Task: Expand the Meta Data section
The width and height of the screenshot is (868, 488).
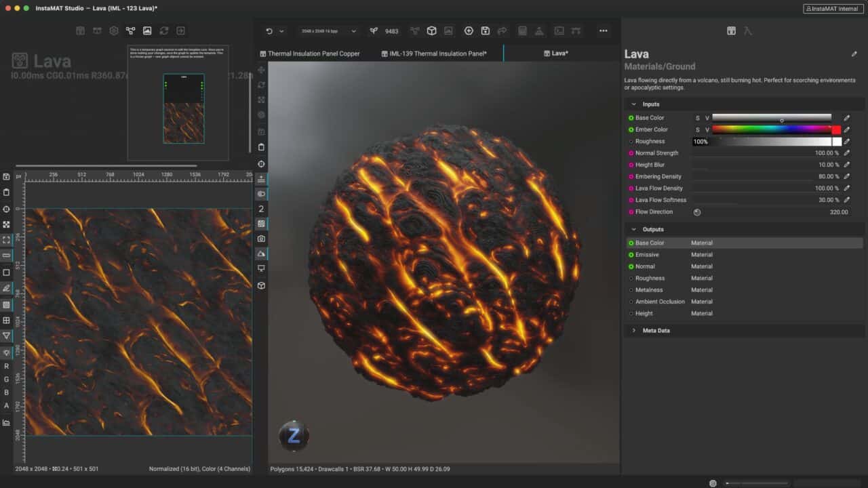Action: point(634,331)
